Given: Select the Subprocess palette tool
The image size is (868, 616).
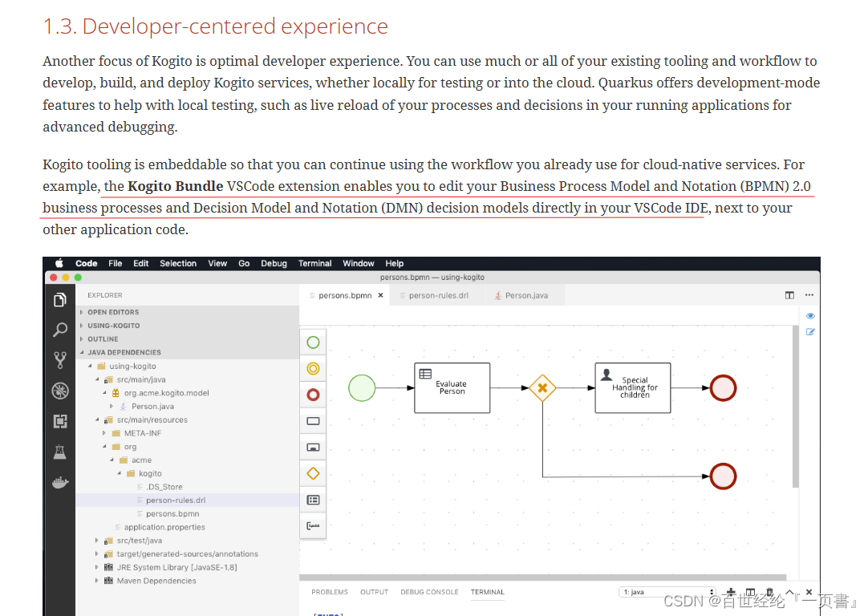Looking at the screenshot, I should [313, 448].
